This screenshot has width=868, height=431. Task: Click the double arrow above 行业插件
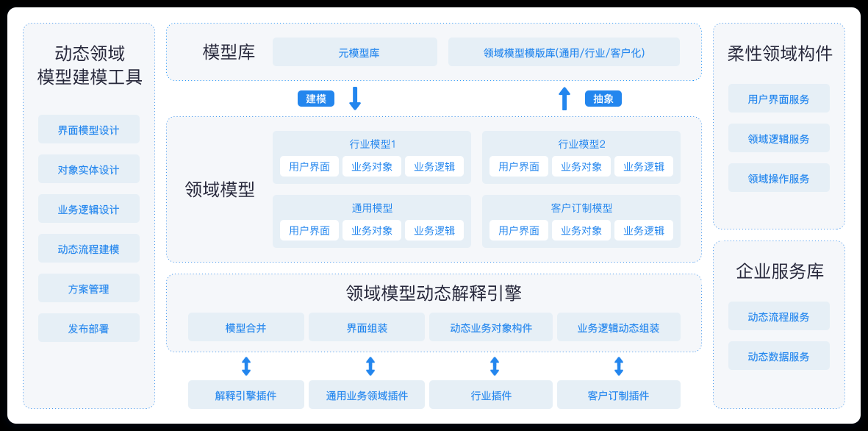[495, 366]
